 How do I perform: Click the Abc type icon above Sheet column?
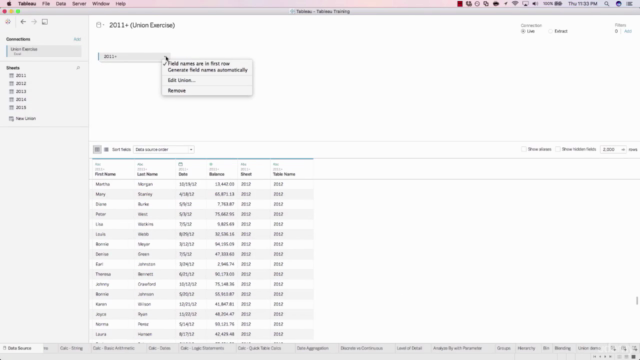click(243, 164)
